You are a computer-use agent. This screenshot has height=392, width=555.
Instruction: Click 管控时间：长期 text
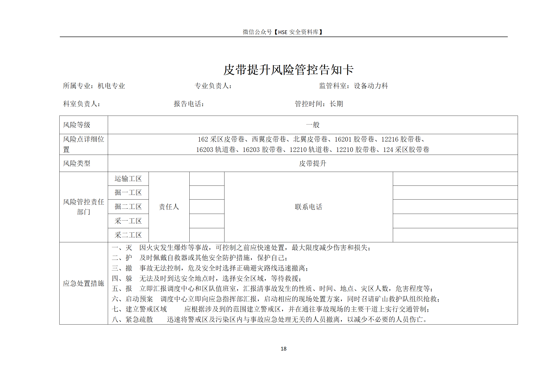point(319,104)
